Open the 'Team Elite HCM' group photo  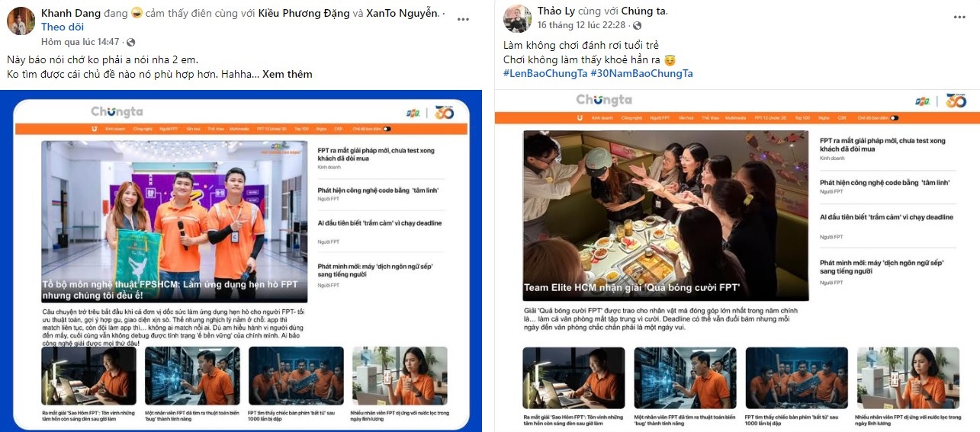tap(666, 215)
